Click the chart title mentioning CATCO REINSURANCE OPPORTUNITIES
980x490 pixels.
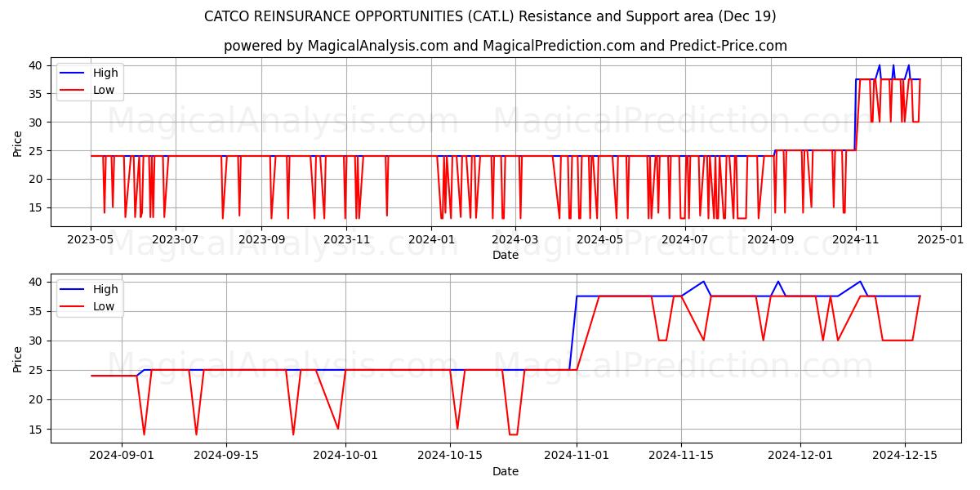coord(490,16)
